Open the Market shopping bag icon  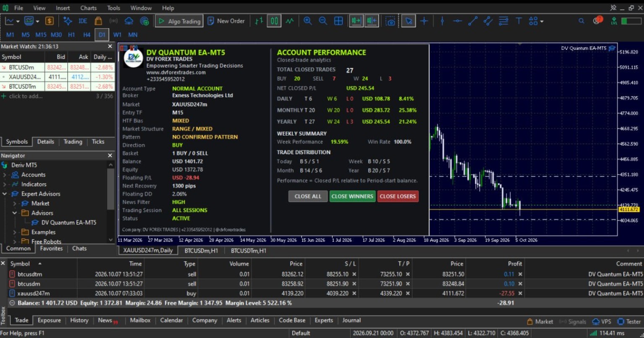[98, 21]
